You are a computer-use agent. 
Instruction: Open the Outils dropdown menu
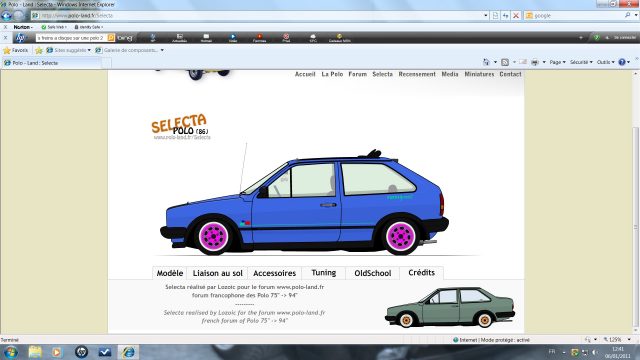point(605,62)
